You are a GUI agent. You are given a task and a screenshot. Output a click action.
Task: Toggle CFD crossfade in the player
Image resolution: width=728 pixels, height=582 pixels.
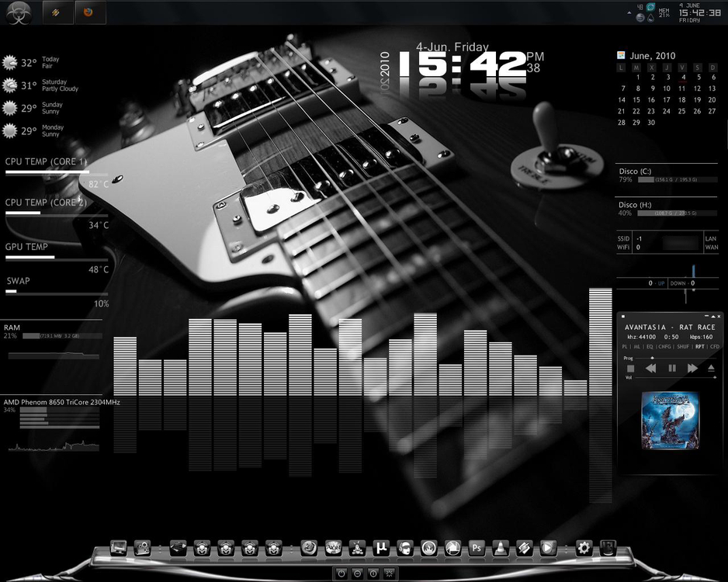click(715, 347)
